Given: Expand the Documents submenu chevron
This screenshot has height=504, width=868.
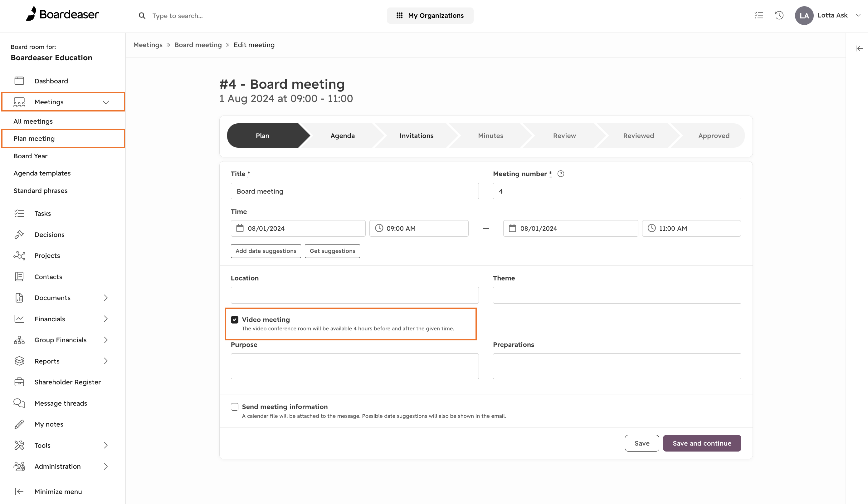Looking at the screenshot, I should click(x=106, y=298).
